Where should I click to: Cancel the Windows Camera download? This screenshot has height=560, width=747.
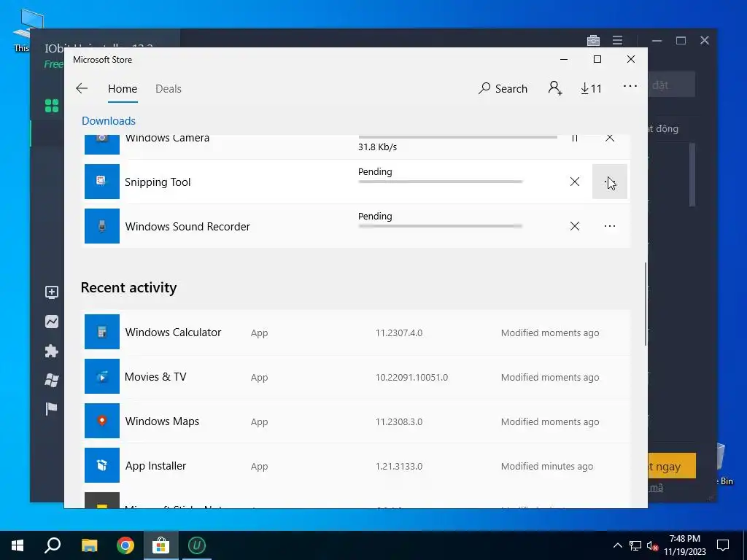point(610,138)
